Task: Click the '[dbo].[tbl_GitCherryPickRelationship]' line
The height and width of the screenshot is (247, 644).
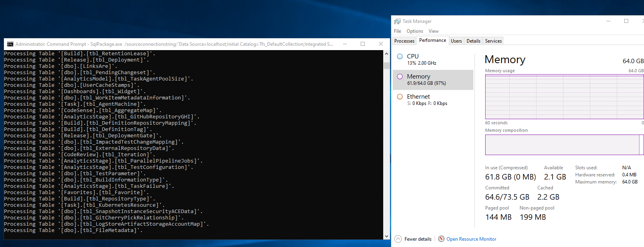Action: point(94,218)
